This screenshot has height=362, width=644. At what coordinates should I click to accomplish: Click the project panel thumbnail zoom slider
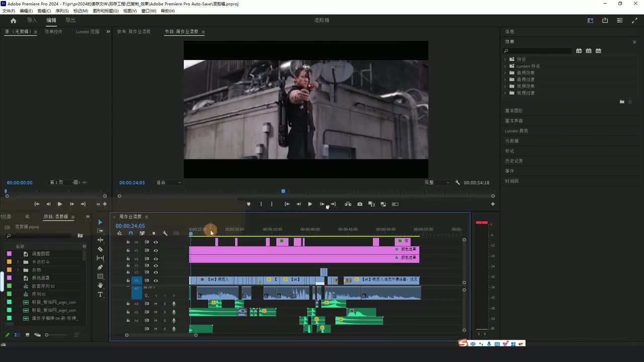click(x=47, y=335)
